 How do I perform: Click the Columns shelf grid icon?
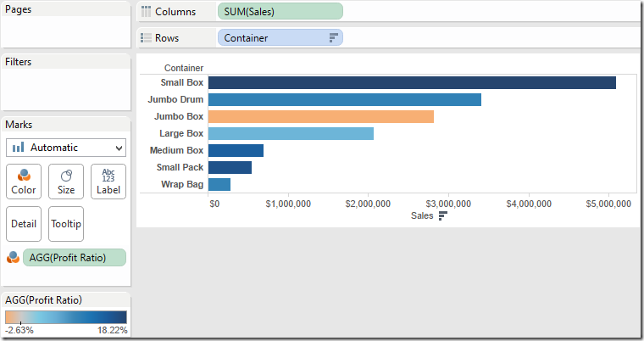click(x=147, y=12)
